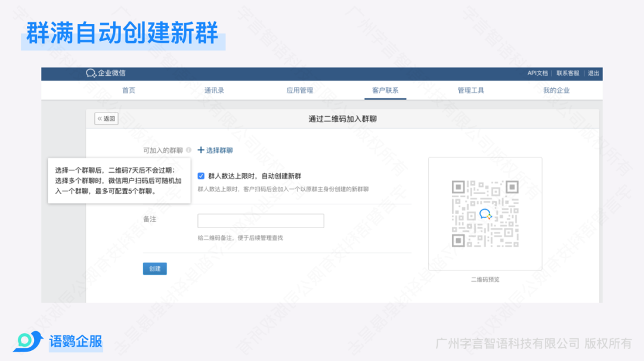Switch to the 通讯录 tab
The image size is (644, 361).
[x=214, y=91]
